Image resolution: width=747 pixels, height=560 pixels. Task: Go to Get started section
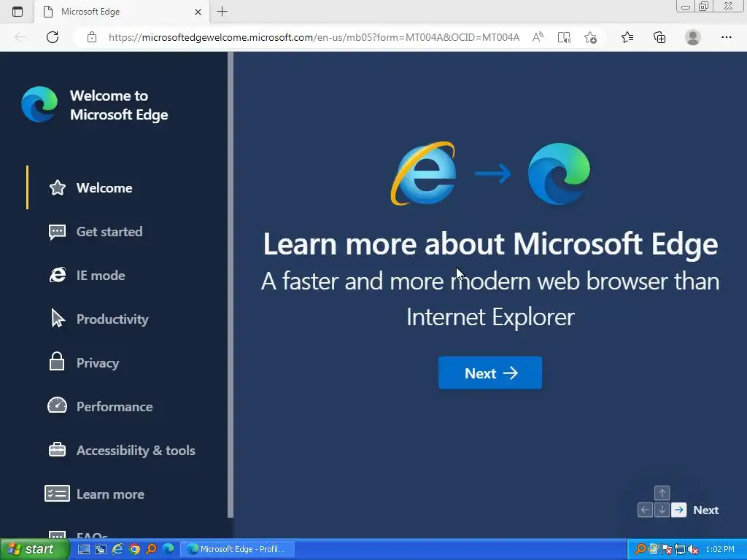[x=109, y=232]
